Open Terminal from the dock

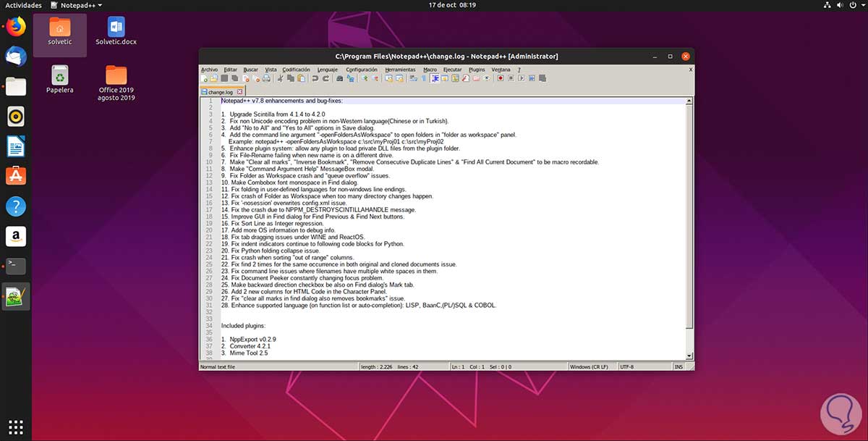(x=15, y=266)
